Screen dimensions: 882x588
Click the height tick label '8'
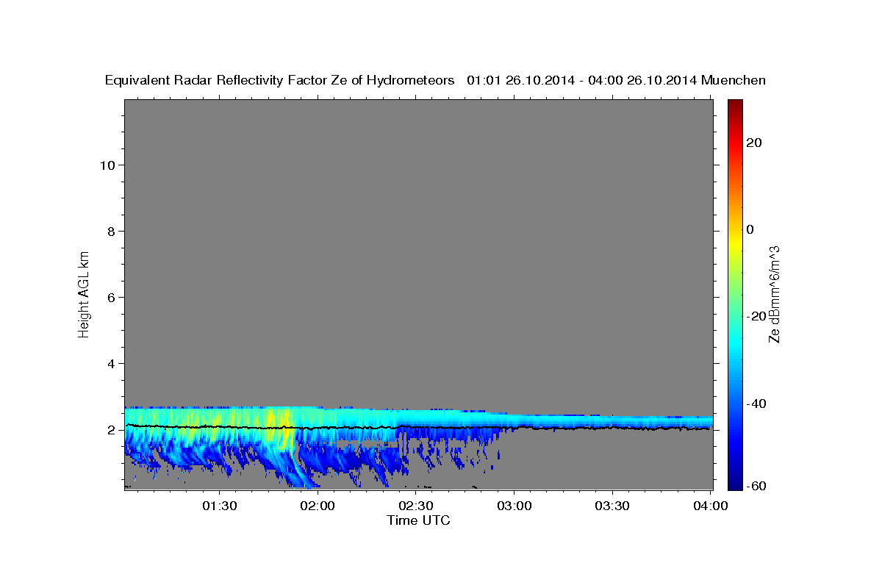point(111,231)
